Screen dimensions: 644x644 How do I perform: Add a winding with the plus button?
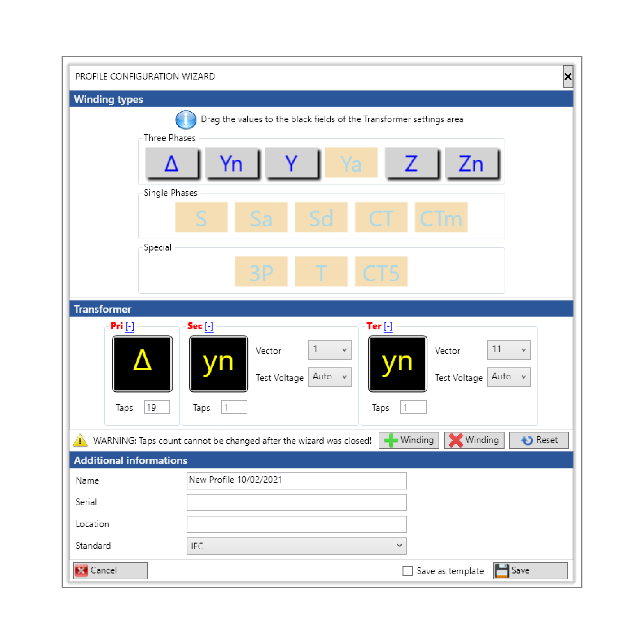click(x=409, y=440)
